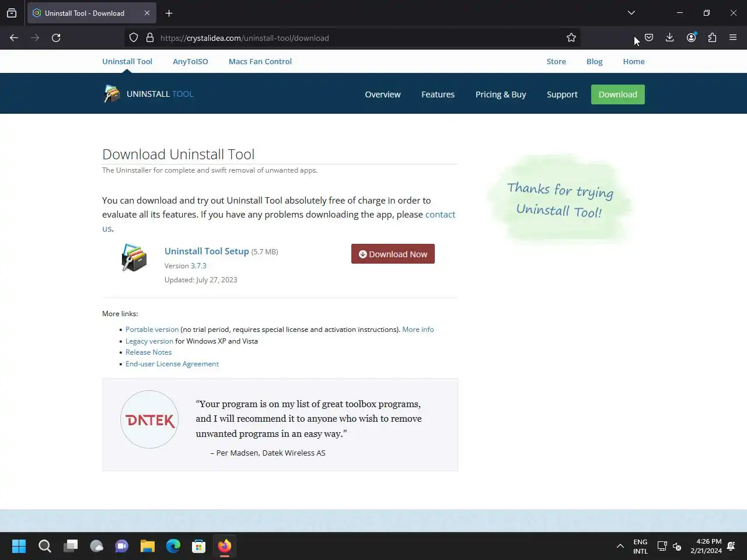Reload the current page

pos(56,38)
